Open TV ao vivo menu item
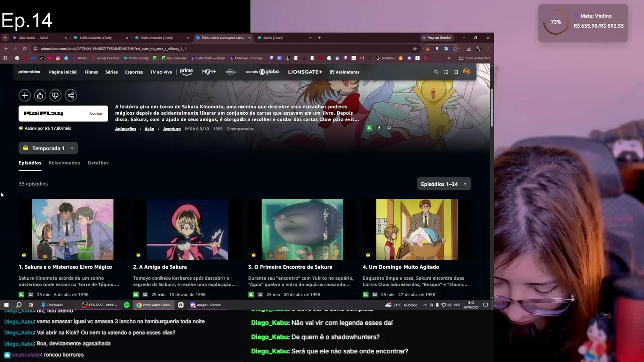The height and width of the screenshot is (362, 644). click(x=161, y=72)
